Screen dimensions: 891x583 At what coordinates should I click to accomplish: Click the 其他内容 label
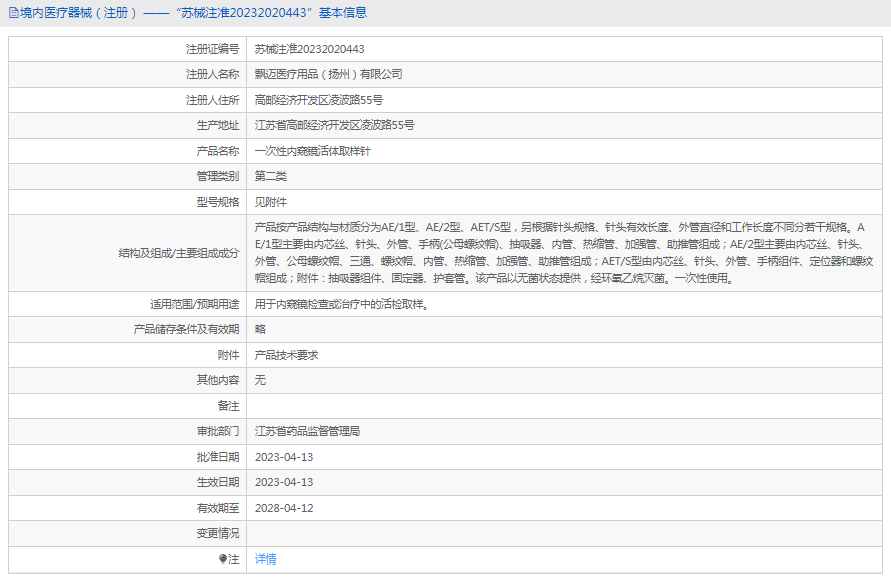pyautogui.click(x=218, y=380)
